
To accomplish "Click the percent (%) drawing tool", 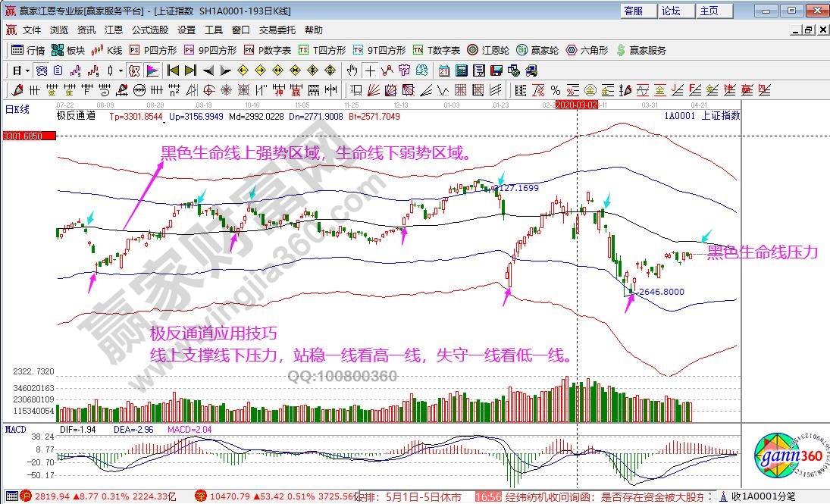I will [x=555, y=90].
